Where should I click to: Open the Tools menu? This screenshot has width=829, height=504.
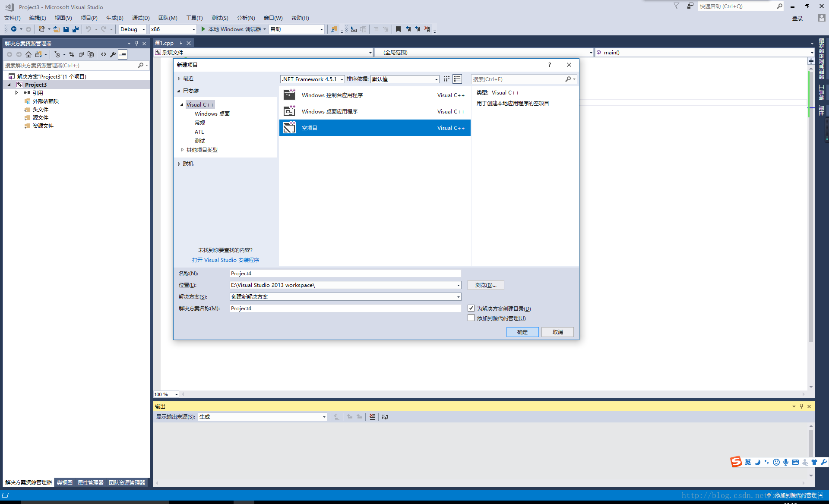click(x=194, y=18)
